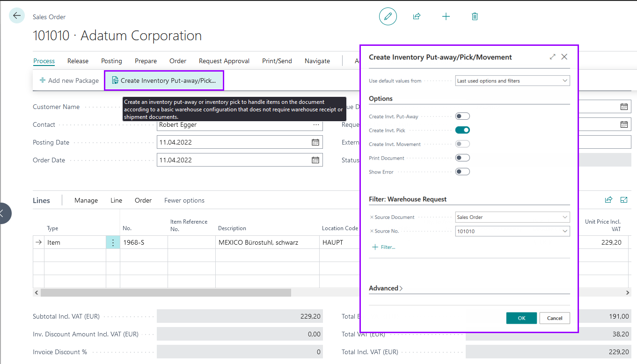Screen dimensions: 637x364
Task: Open the Source Document dropdown
Action: (x=513, y=217)
